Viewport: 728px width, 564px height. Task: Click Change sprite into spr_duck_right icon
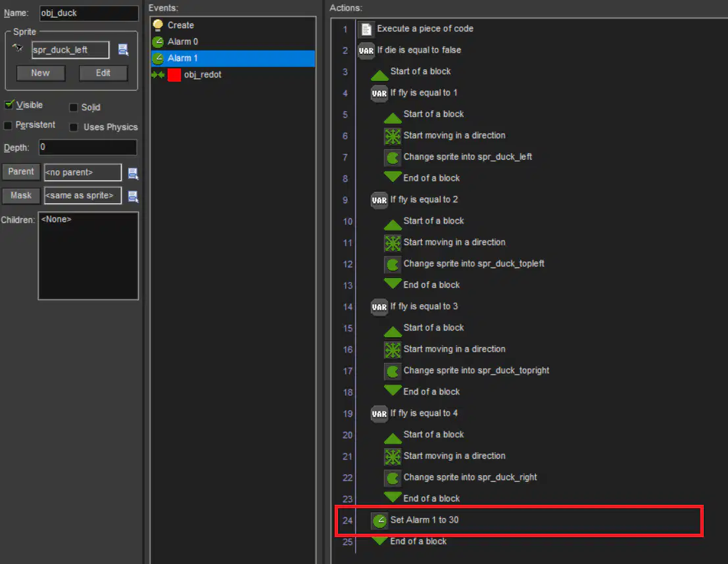393,478
